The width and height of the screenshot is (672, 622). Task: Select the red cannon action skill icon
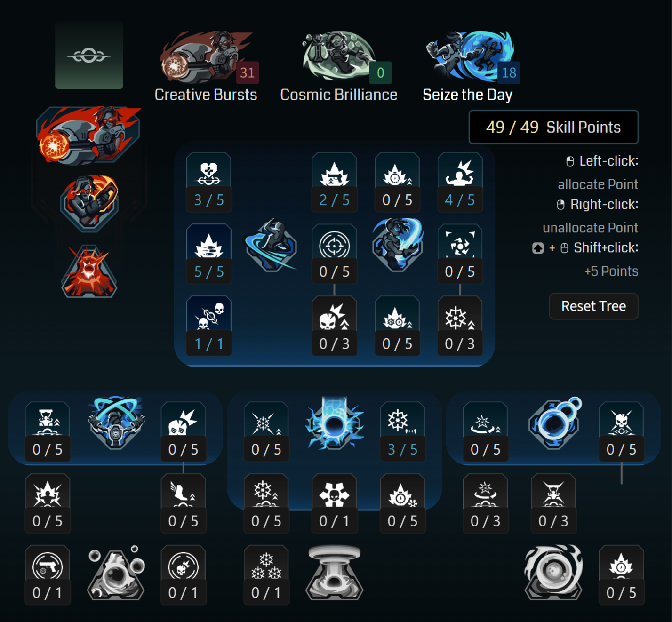(88, 136)
